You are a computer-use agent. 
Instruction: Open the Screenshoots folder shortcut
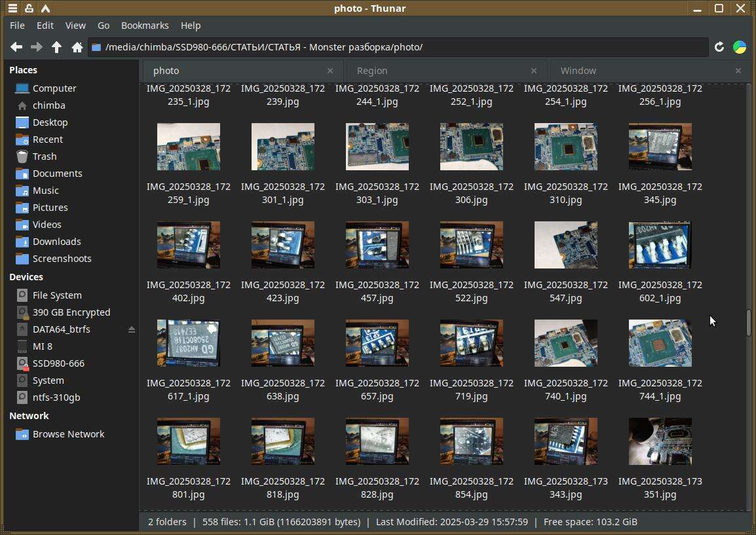[x=62, y=259]
